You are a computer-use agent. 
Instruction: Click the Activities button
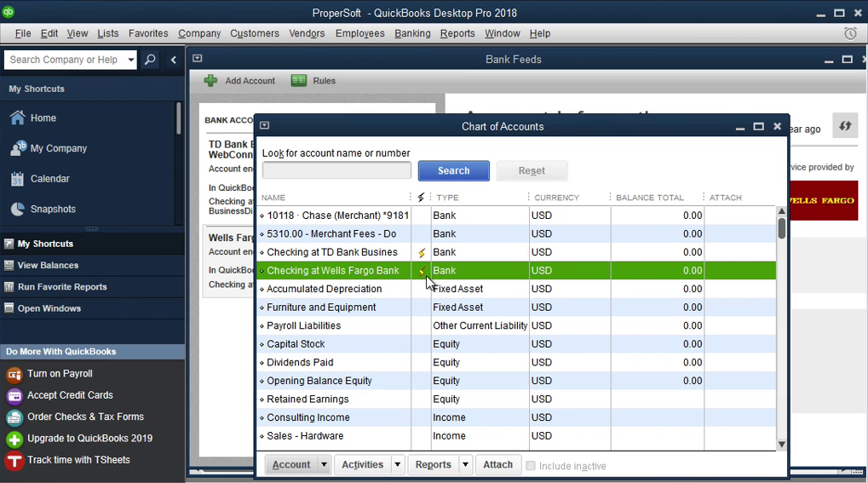coord(363,465)
